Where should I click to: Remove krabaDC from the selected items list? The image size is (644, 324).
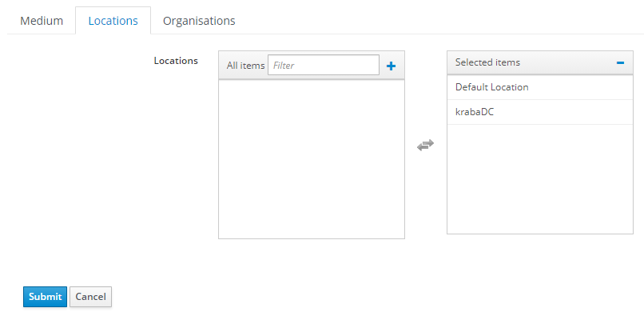[539, 112]
